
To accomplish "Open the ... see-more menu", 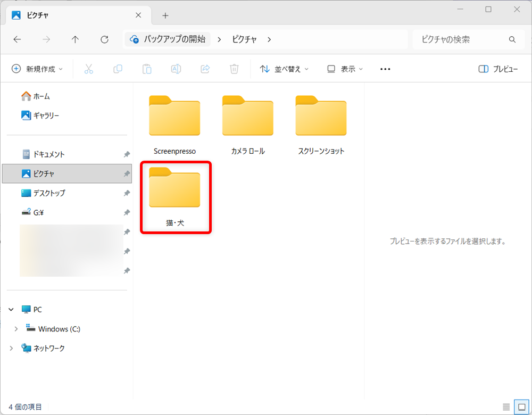I will tap(385, 69).
